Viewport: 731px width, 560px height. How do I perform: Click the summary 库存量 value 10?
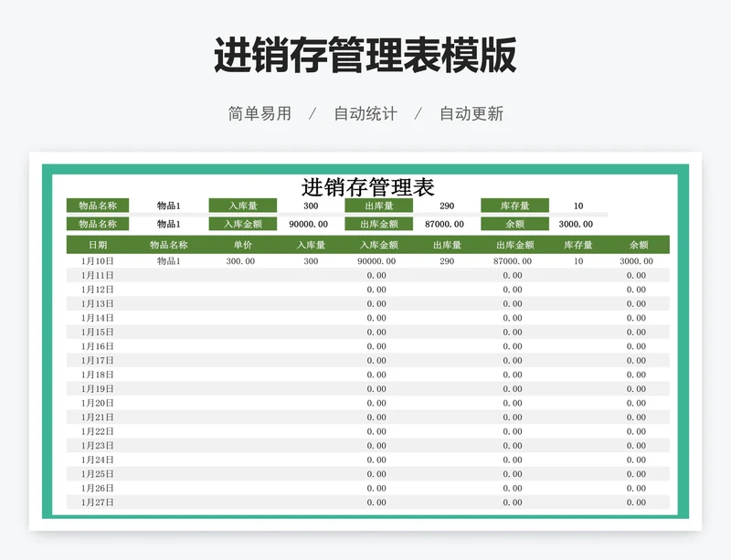[578, 206]
